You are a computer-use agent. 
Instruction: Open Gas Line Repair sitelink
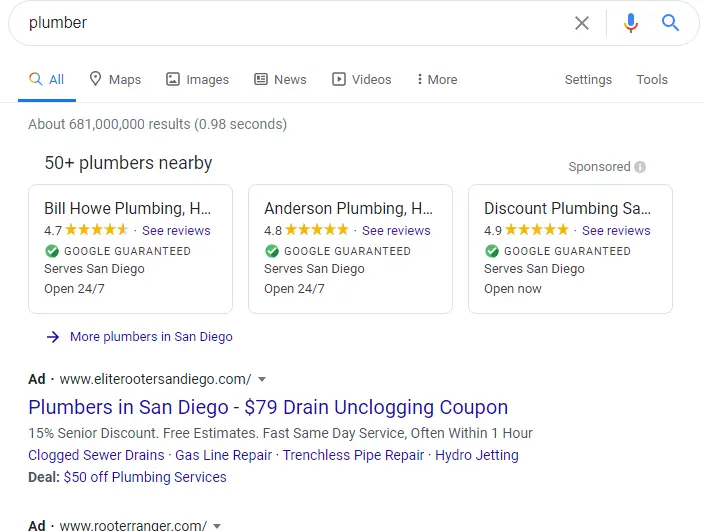223,455
